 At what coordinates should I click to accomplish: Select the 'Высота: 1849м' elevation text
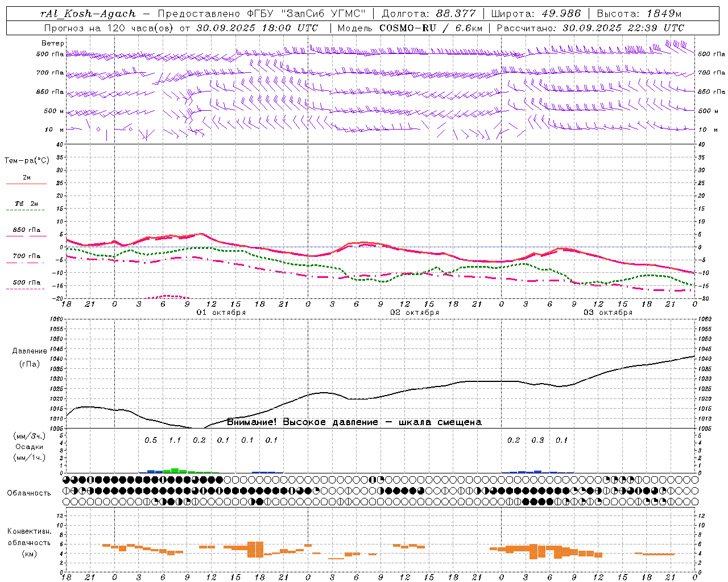639,14
